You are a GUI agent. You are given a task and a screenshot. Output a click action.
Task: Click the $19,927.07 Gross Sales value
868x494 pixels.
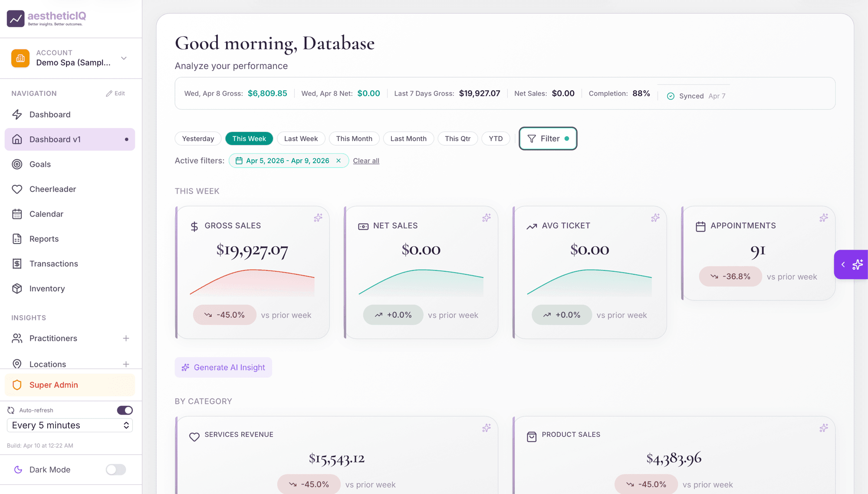[x=252, y=250]
